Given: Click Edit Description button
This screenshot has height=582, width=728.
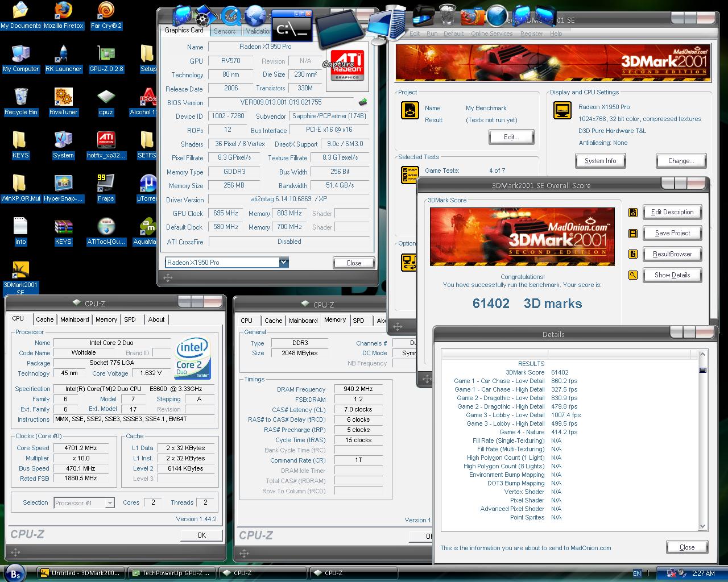Looking at the screenshot, I should (672, 212).
